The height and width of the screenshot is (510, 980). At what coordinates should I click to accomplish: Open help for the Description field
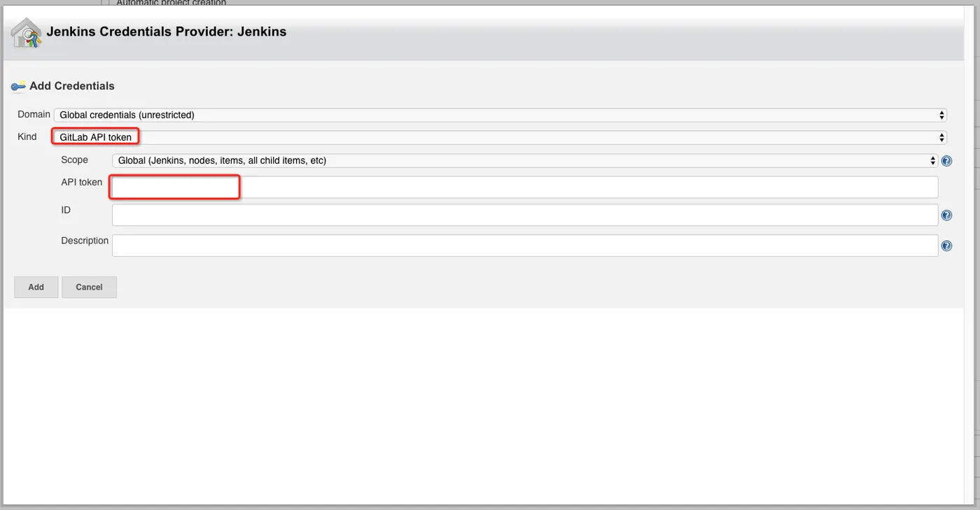946,246
